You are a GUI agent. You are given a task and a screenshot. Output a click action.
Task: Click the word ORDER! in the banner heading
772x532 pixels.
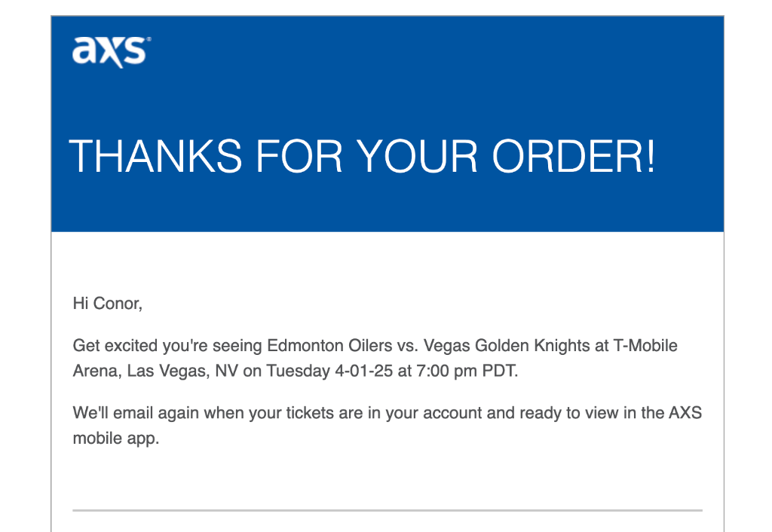pyautogui.click(x=574, y=157)
